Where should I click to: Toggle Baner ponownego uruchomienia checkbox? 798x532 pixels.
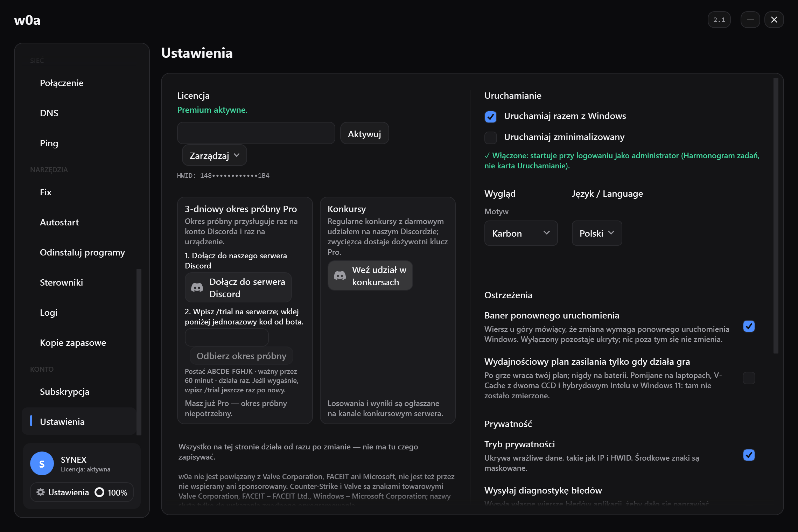[749, 326]
